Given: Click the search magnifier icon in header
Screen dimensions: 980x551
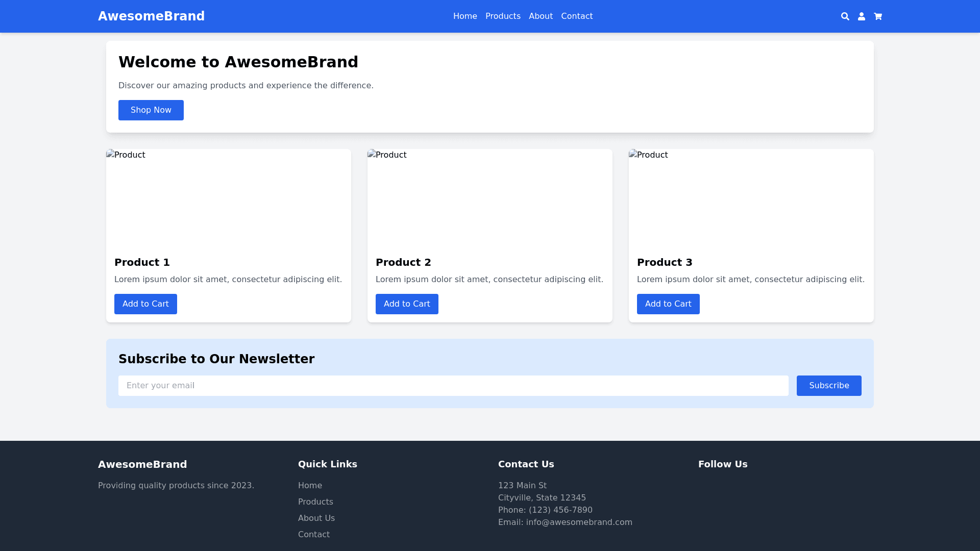Looking at the screenshot, I should coord(845,16).
